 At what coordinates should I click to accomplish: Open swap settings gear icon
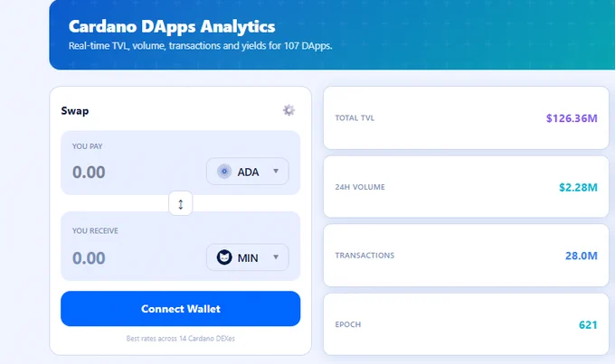(289, 110)
